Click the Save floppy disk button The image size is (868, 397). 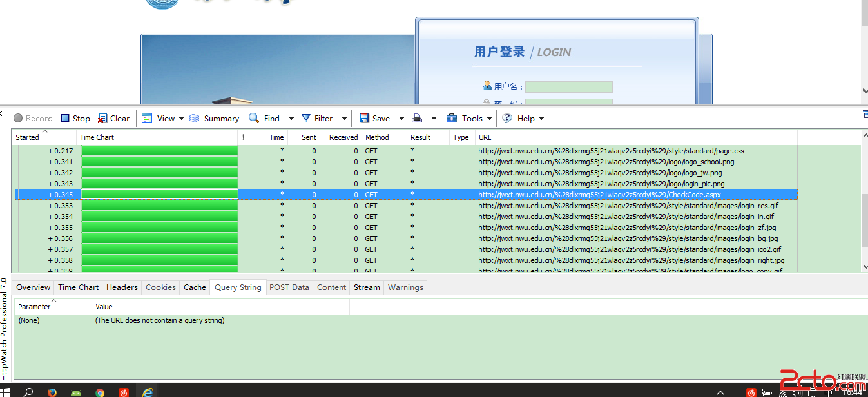(x=374, y=118)
